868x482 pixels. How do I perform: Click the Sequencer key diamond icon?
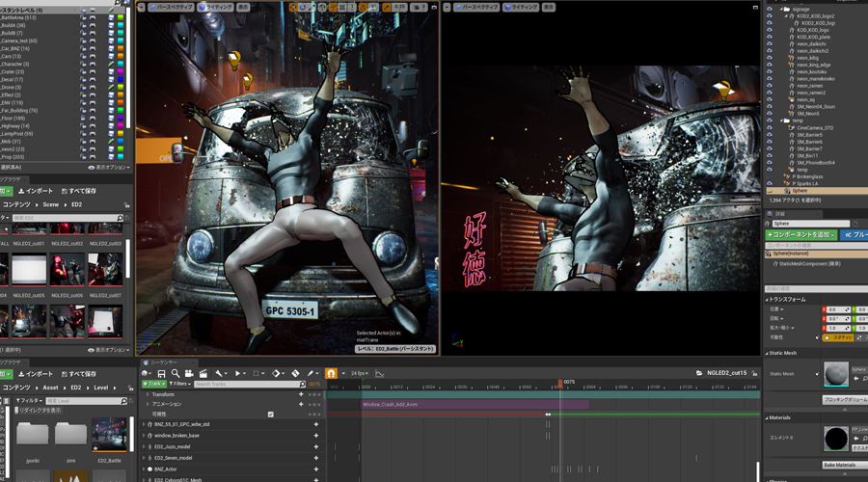277,373
